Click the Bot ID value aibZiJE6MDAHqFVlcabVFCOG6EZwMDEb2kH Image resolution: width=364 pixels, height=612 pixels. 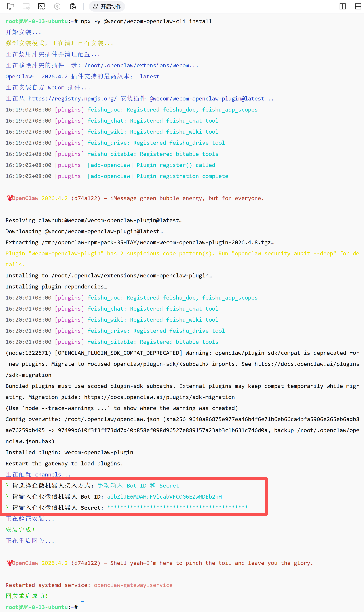click(x=164, y=497)
